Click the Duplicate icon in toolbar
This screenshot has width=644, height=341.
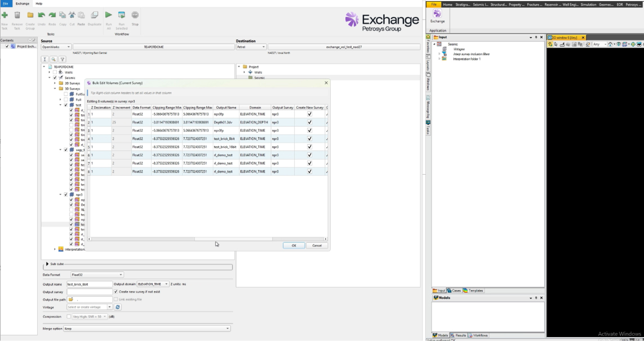click(x=94, y=15)
